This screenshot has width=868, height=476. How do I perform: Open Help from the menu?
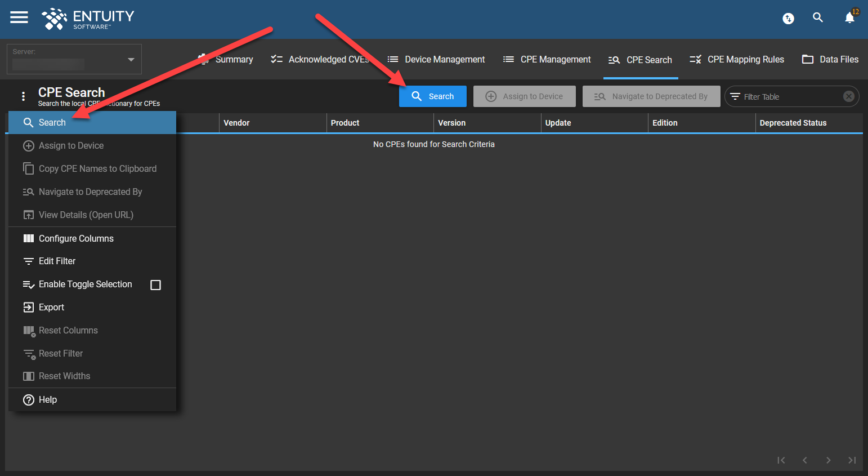tap(92, 399)
